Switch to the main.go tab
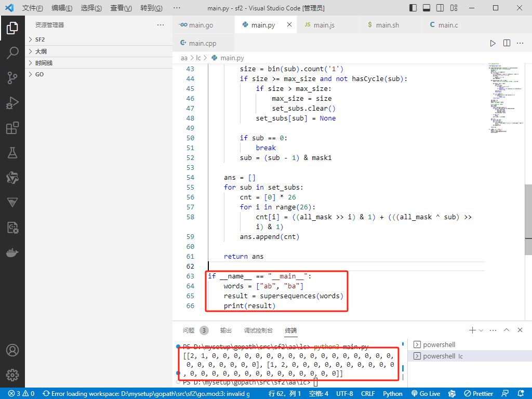Image resolution: width=532 pixels, height=399 pixels. [203, 25]
